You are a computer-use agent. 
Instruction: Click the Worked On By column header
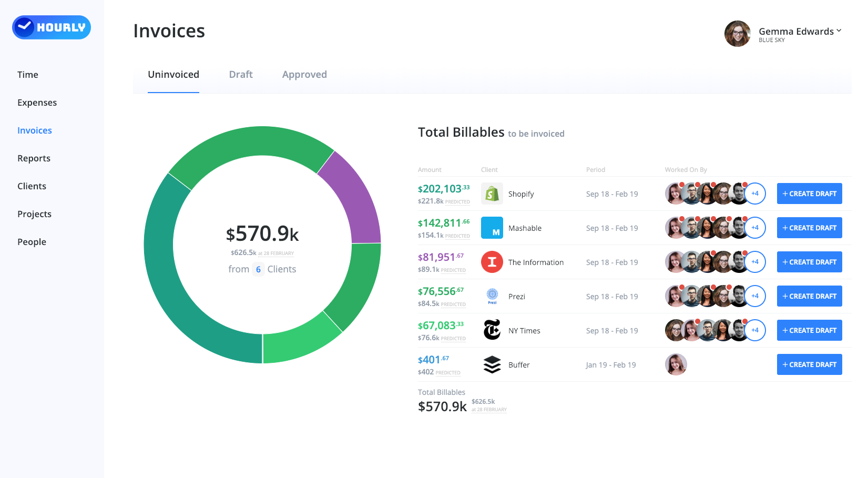click(686, 170)
